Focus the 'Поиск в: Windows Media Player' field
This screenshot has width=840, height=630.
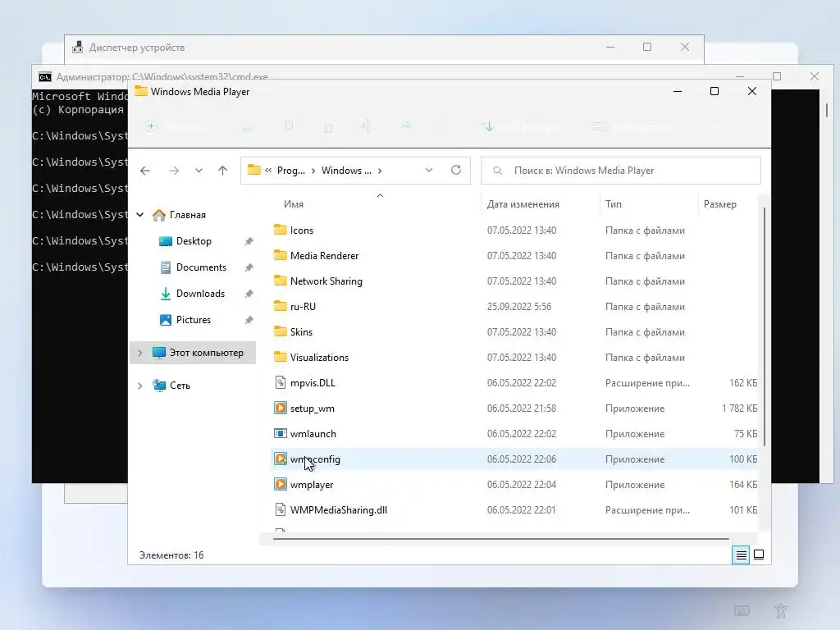[x=621, y=171]
